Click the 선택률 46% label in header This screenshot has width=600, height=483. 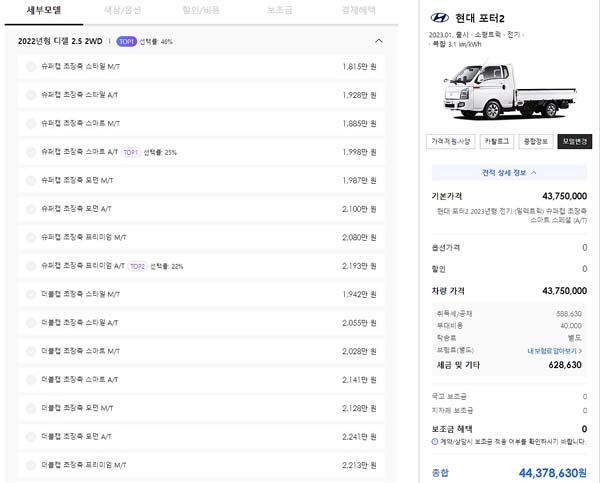156,42
